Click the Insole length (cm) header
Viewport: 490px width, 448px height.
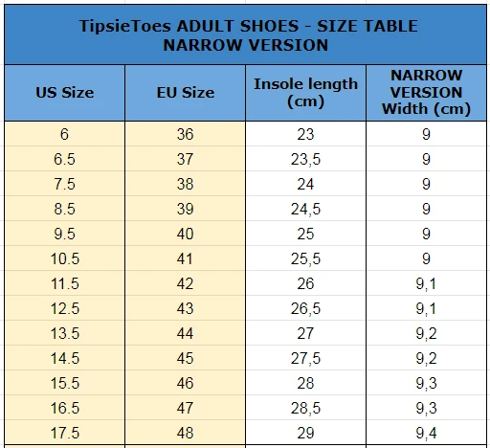point(305,93)
